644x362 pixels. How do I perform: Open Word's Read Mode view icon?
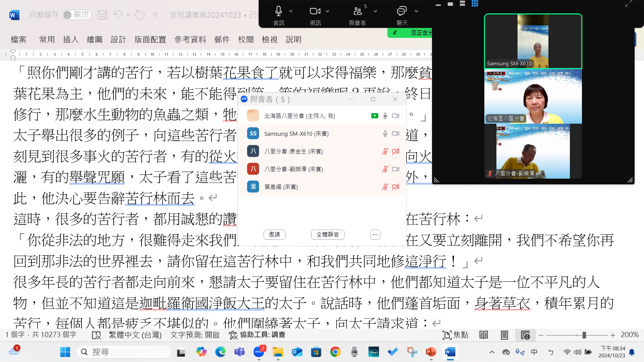484,335
